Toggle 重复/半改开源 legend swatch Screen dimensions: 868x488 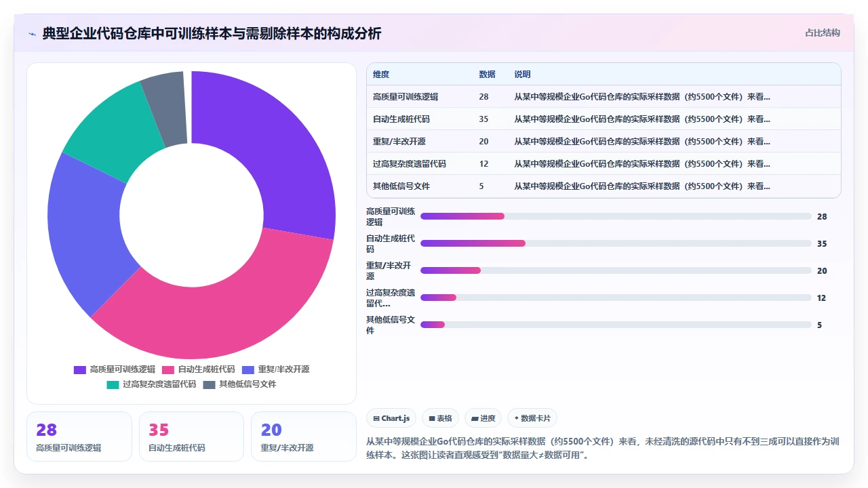(248, 369)
